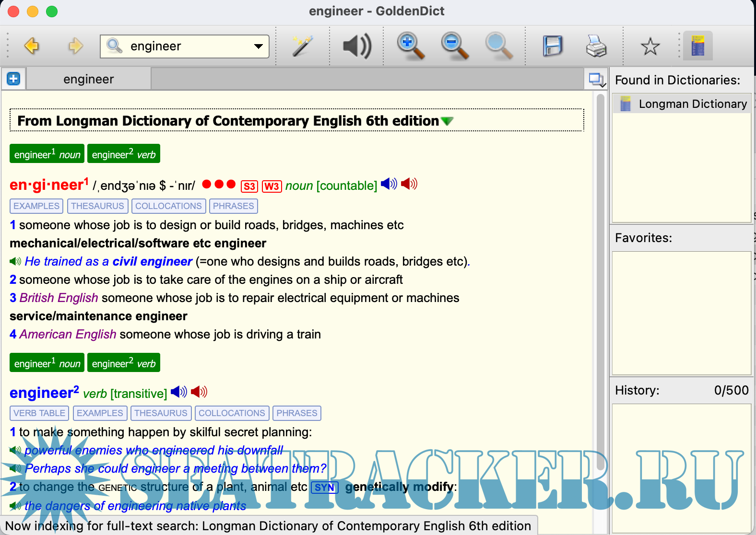Open the COLLOCATIONS section for the noun entry
Viewport: 756px width, 535px height.
(x=168, y=206)
